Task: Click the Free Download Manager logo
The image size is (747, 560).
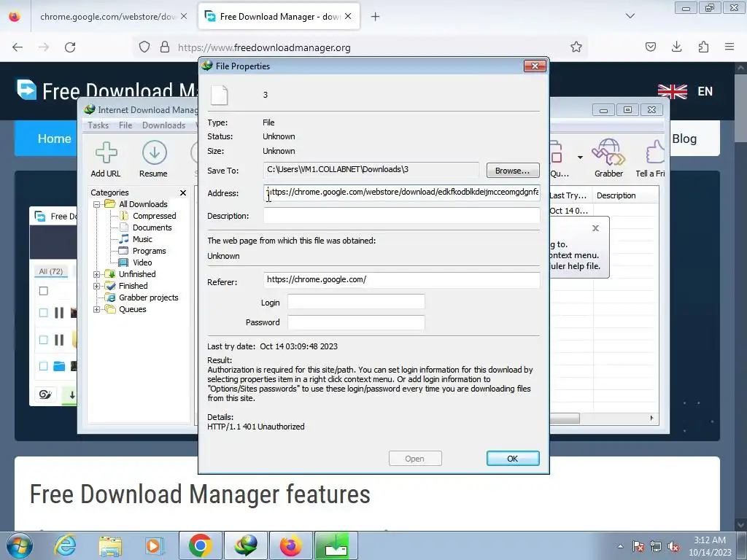Action: 26,90
